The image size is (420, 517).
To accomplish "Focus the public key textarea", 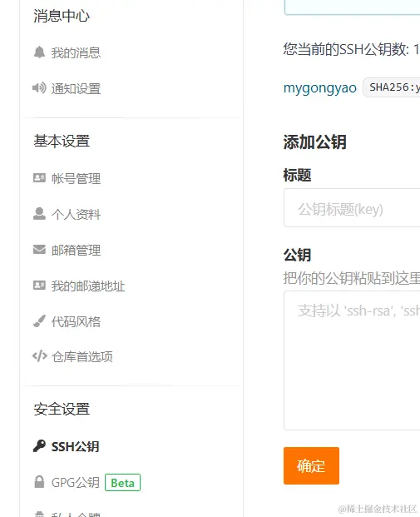I will tap(352, 360).
